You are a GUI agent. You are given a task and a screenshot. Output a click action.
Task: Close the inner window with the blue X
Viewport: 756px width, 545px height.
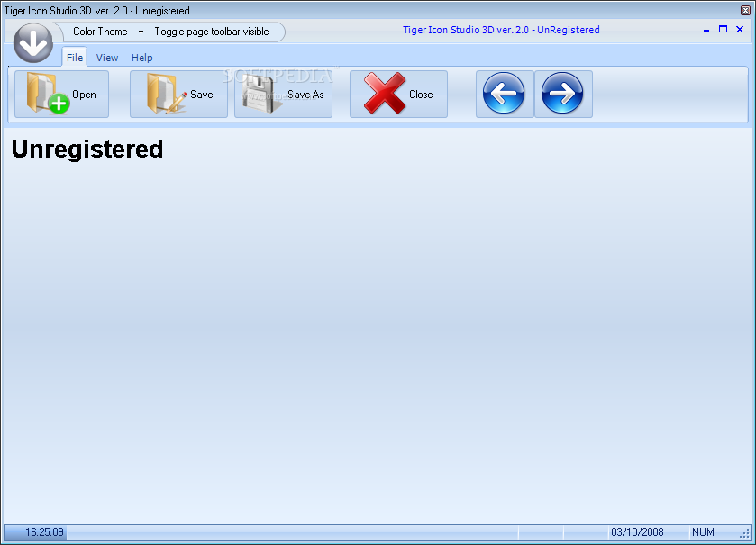tap(740, 30)
